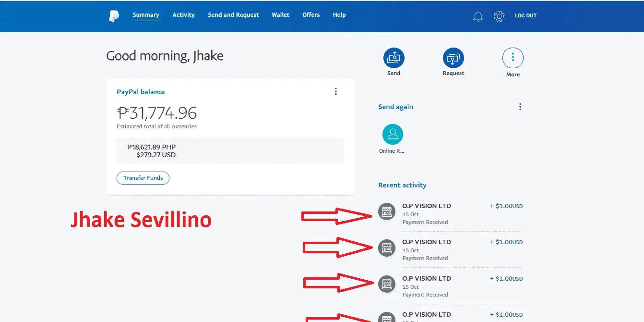Click the Send again heading

click(395, 107)
